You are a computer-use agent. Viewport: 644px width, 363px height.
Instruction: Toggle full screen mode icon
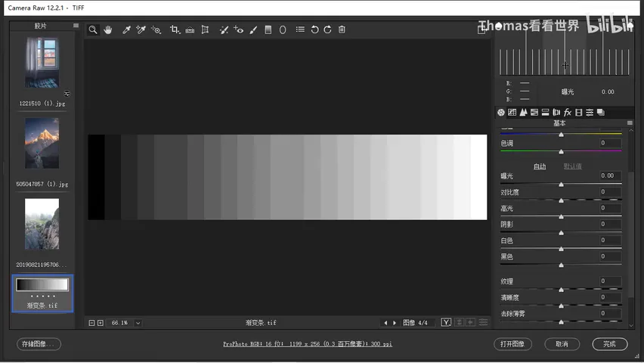pyautogui.click(x=481, y=29)
